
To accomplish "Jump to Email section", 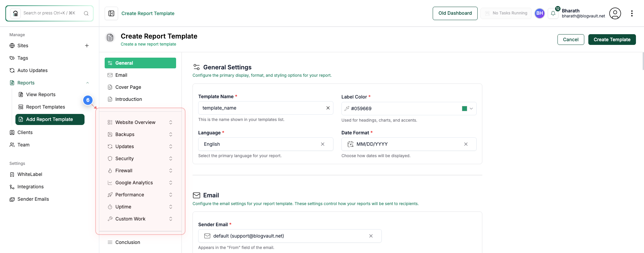I will [140, 75].
